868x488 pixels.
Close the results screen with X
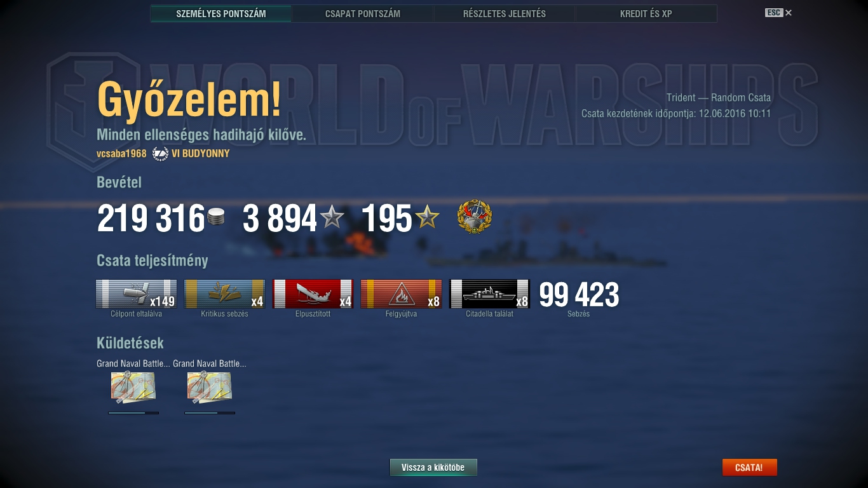789,13
